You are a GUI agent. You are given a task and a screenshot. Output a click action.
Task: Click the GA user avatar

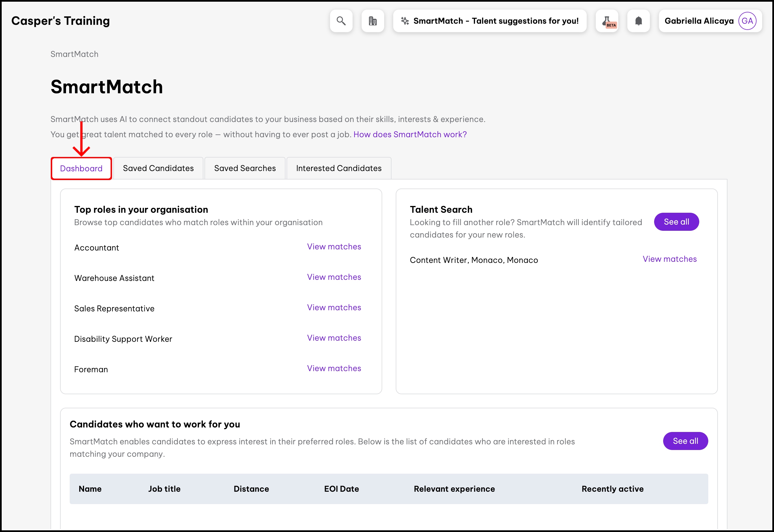coord(747,21)
